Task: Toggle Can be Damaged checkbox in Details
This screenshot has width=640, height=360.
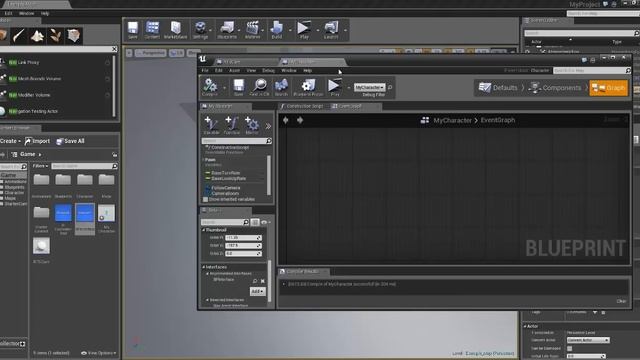Action: click(x=570, y=348)
